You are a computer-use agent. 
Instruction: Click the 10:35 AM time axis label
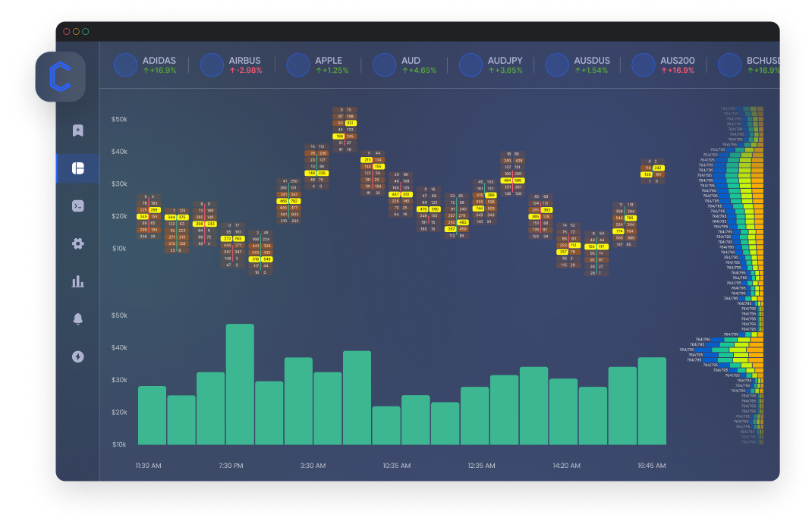[x=397, y=466]
